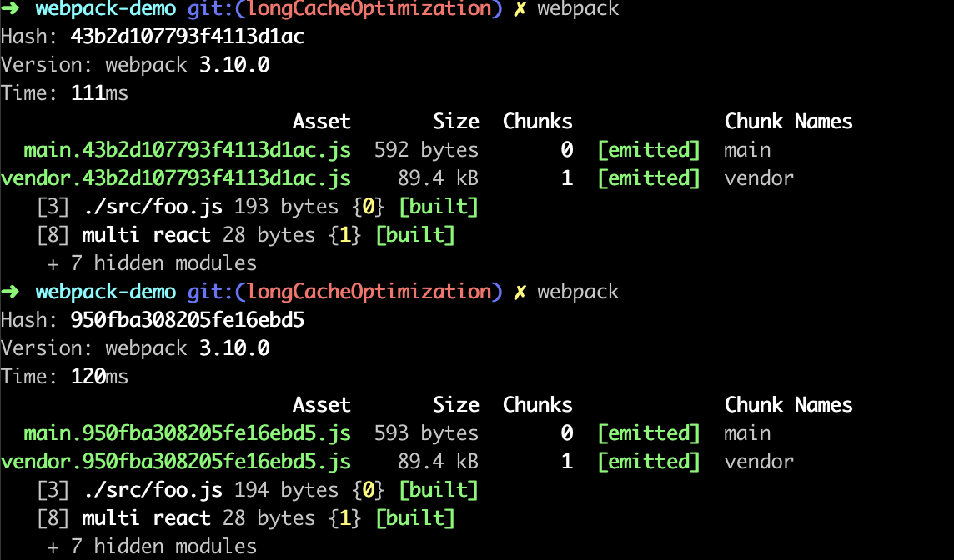Click 'multi react' module in first build
The height and width of the screenshot is (560, 954).
[146, 235]
